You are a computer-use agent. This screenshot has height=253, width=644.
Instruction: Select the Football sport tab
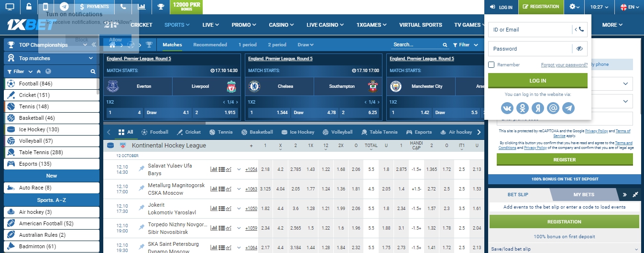tap(154, 132)
